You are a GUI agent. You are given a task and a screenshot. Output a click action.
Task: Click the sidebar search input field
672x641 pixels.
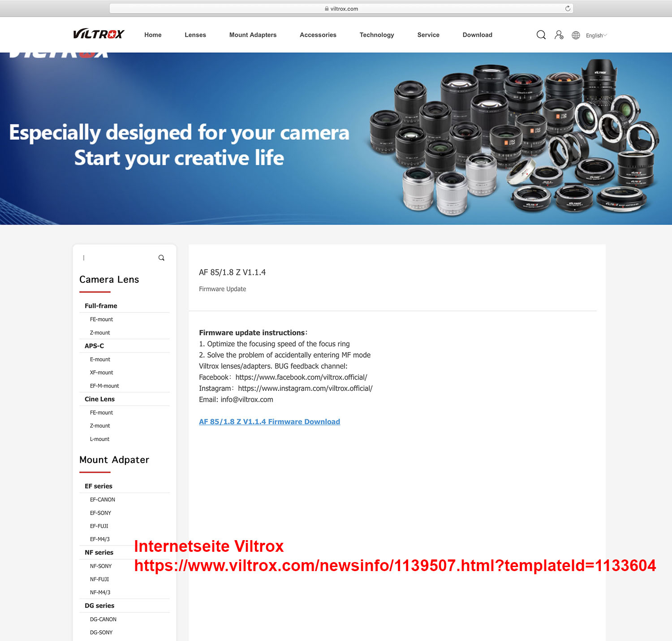pos(119,258)
